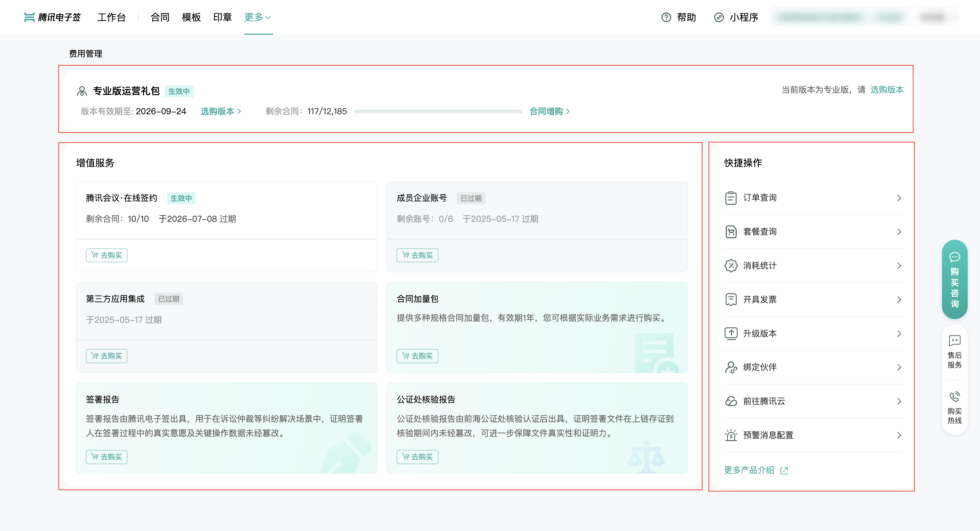Switch to the 印章 menu item
Image resolution: width=980 pixels, height=531 pixels.
click(x=222, y=17)
